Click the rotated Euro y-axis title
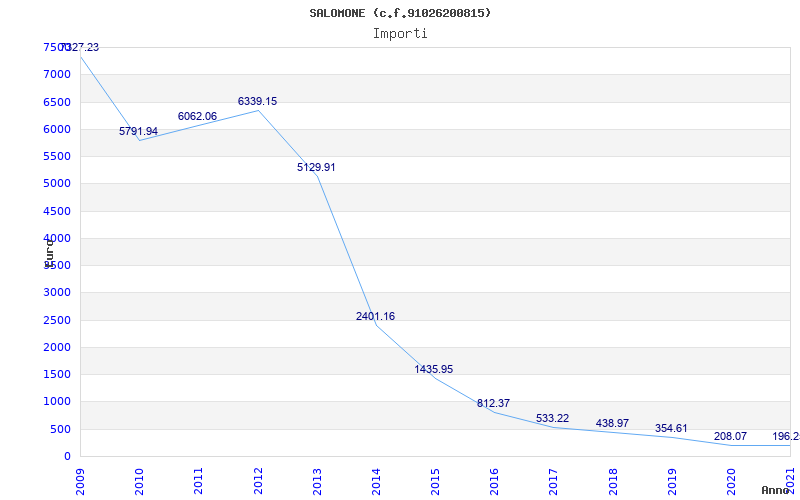The height and width of the screenshot is (500, 800). [x=49, y=253]
